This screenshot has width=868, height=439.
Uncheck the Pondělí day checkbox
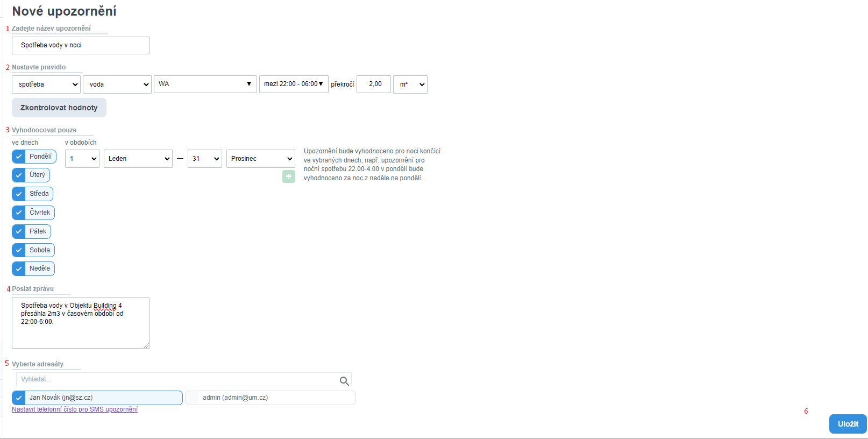tap(19, 157)
